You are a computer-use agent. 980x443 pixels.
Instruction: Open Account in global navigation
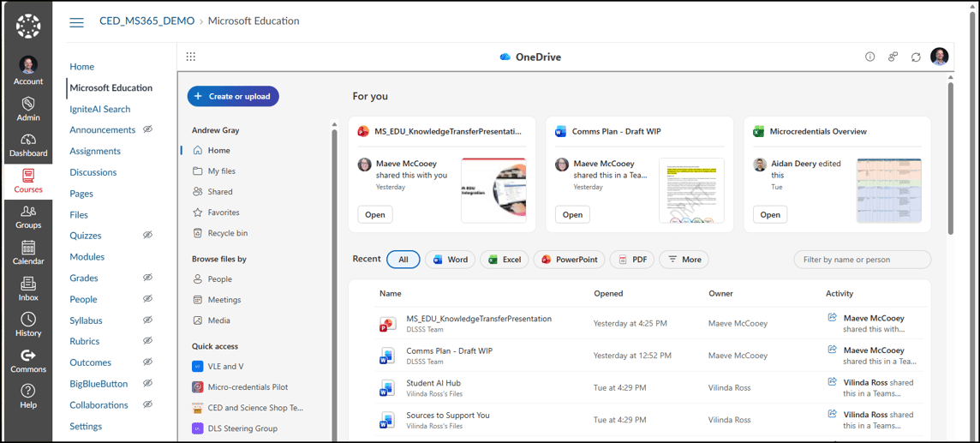click(x=28, y=70)
